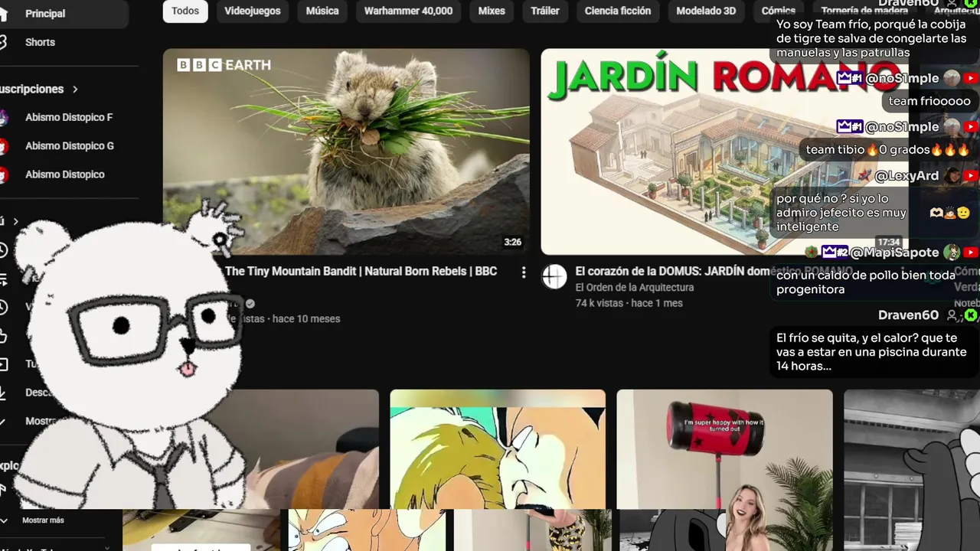Click Abismo Distopico G channel avatar
This screenshot has width=980, height=551.
coord(4,145)
